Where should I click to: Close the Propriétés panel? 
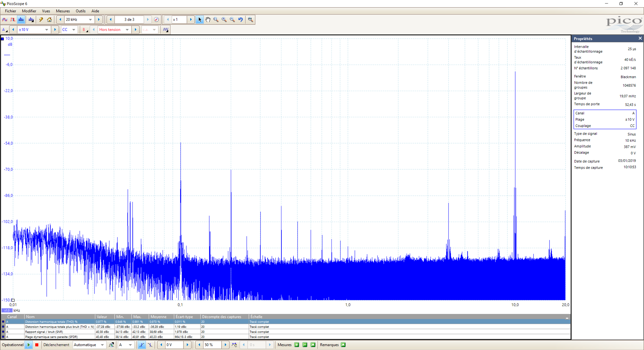point(640,38)
